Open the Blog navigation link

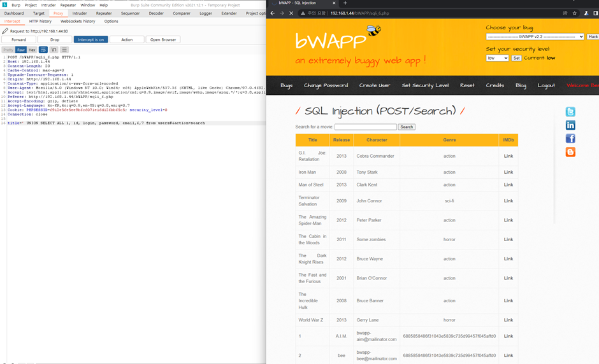(x=521, y=85)
